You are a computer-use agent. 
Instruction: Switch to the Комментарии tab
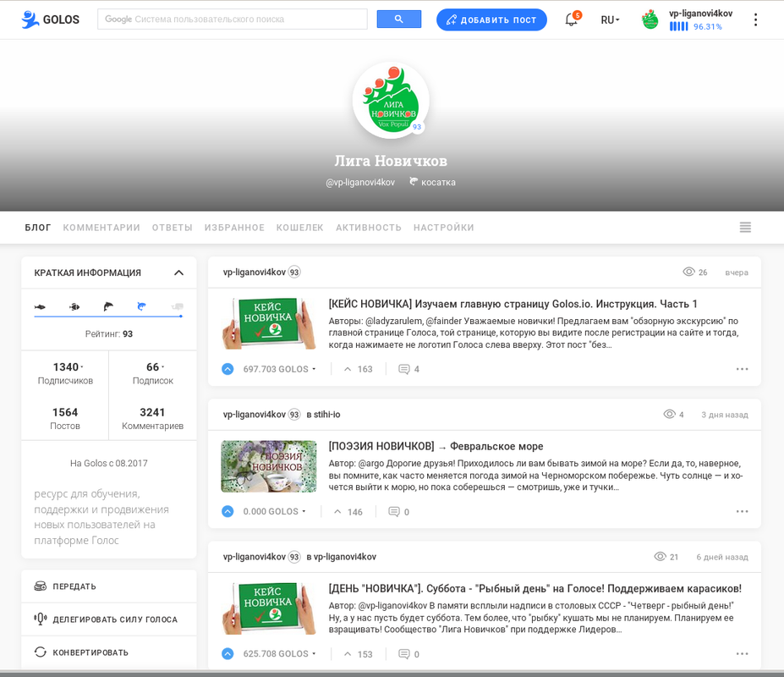coord(101,228)
